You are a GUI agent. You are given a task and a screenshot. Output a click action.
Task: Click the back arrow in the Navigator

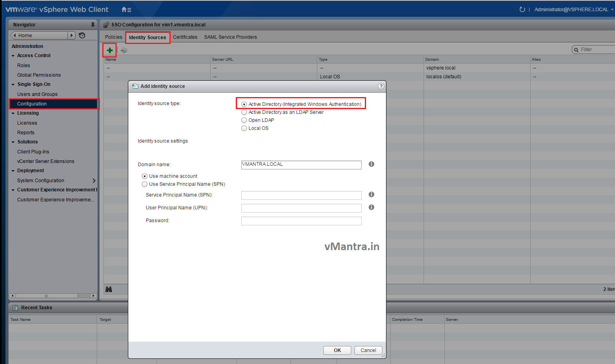click(14, 35)
